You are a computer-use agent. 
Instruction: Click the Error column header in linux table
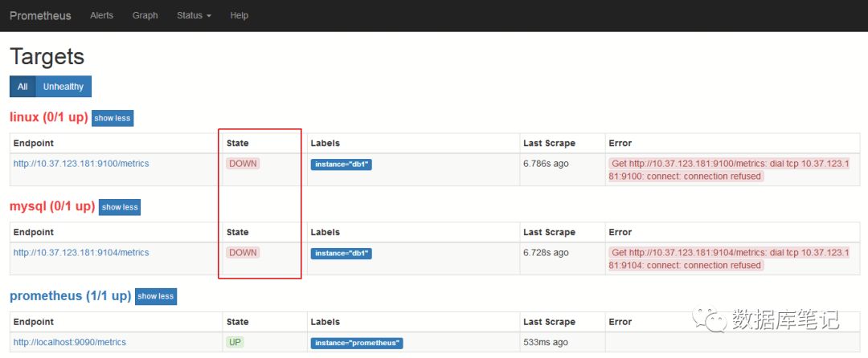[x=620, y=143]
